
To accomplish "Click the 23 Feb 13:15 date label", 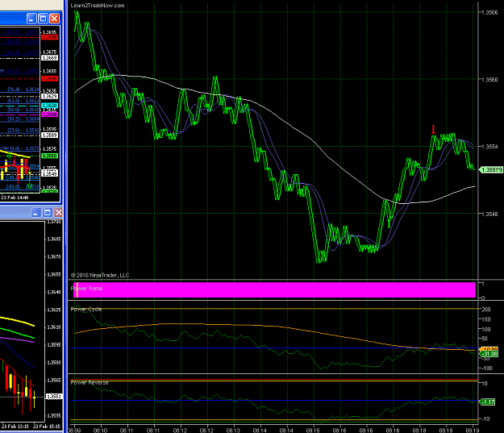I will 15,427.
